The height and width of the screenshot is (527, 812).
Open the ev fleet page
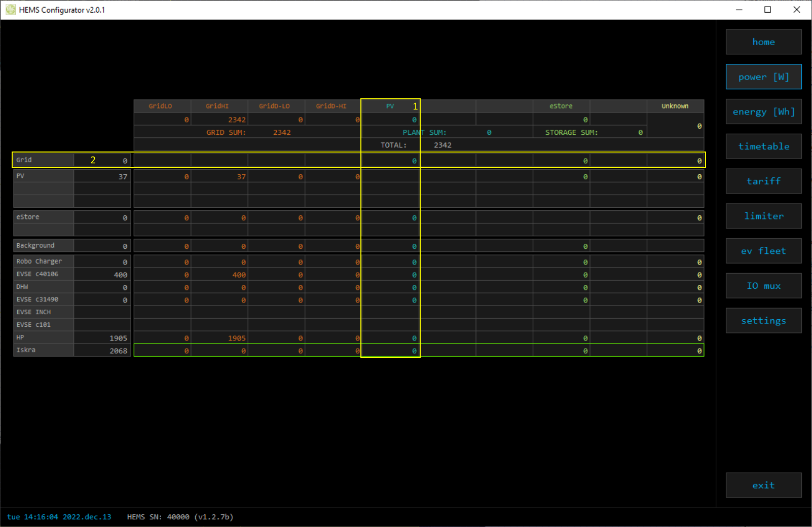763,251
